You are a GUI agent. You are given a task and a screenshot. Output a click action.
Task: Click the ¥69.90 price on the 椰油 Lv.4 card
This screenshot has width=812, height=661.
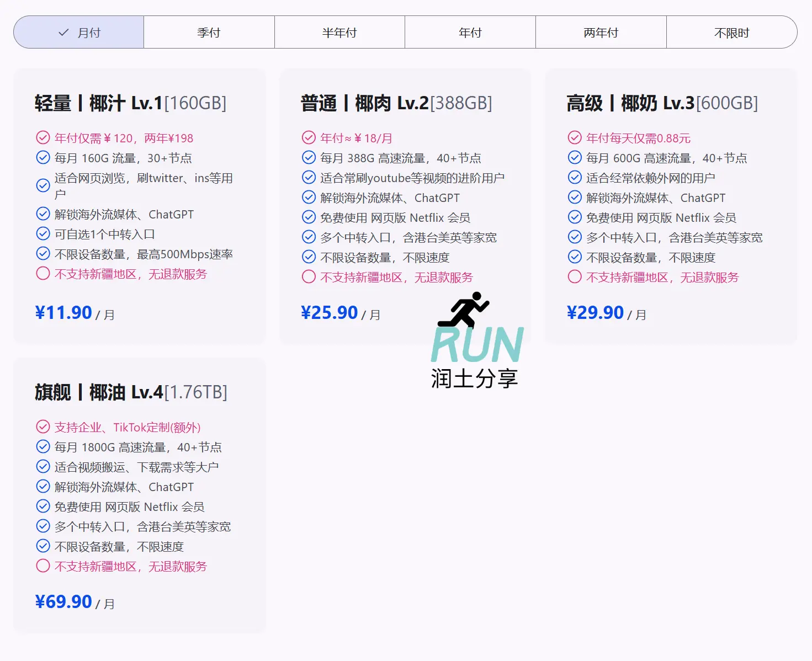tap(63, 601)
